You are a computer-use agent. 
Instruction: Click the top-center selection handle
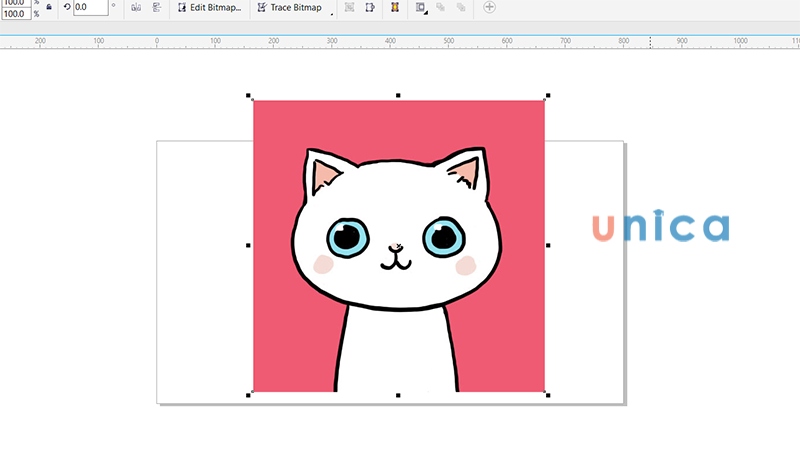(398, 96)
